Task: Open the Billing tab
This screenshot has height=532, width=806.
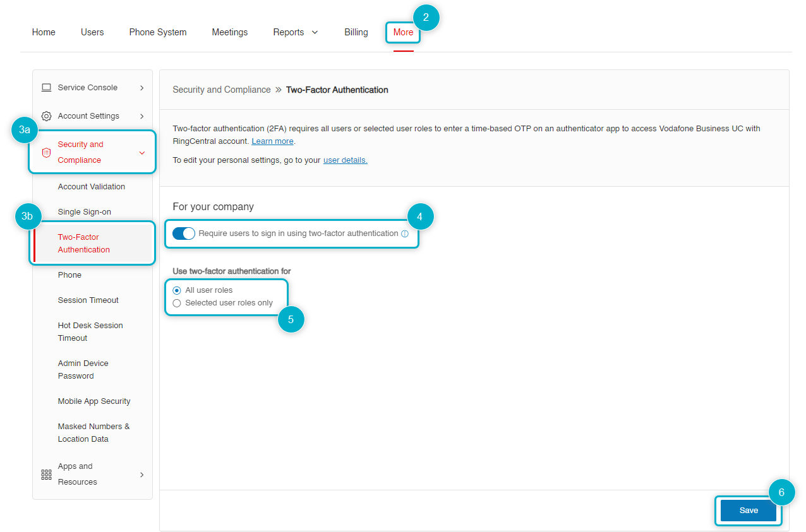Action: (356, 32)
